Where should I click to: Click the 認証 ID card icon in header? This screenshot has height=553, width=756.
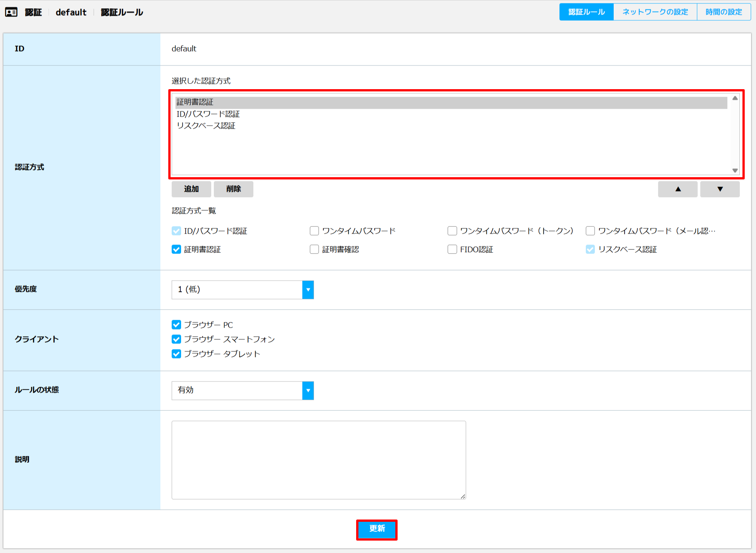[11, 12]
